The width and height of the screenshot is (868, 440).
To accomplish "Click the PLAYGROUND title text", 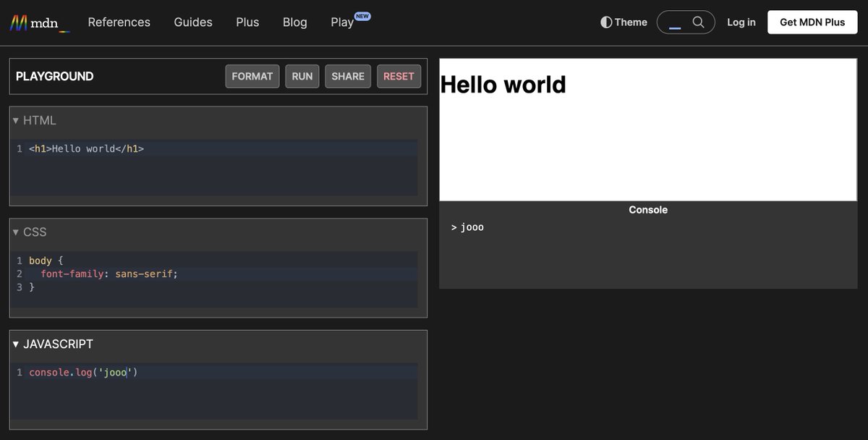I will tap(55, 76).
